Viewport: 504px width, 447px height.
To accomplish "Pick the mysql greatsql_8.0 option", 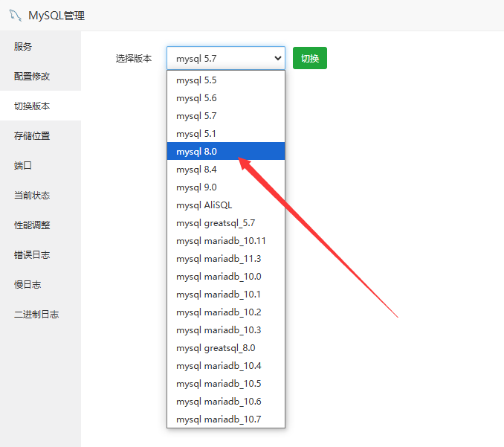I will (226, 347).
